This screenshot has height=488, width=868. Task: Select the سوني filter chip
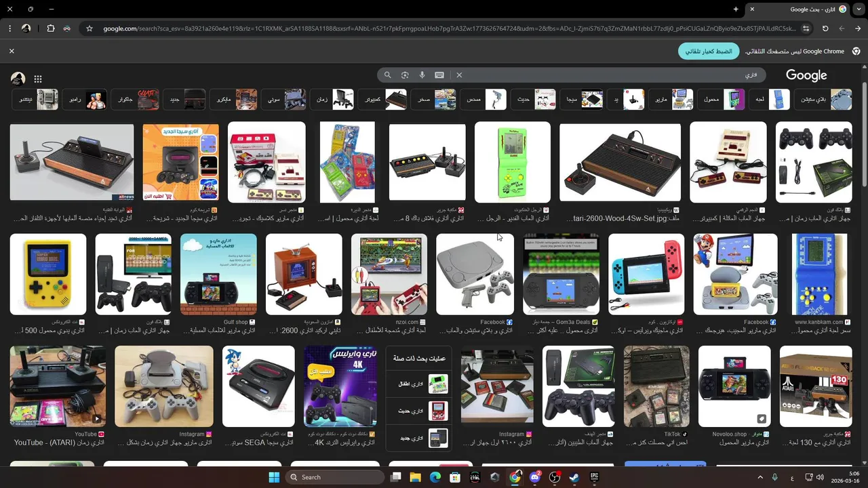283,100
